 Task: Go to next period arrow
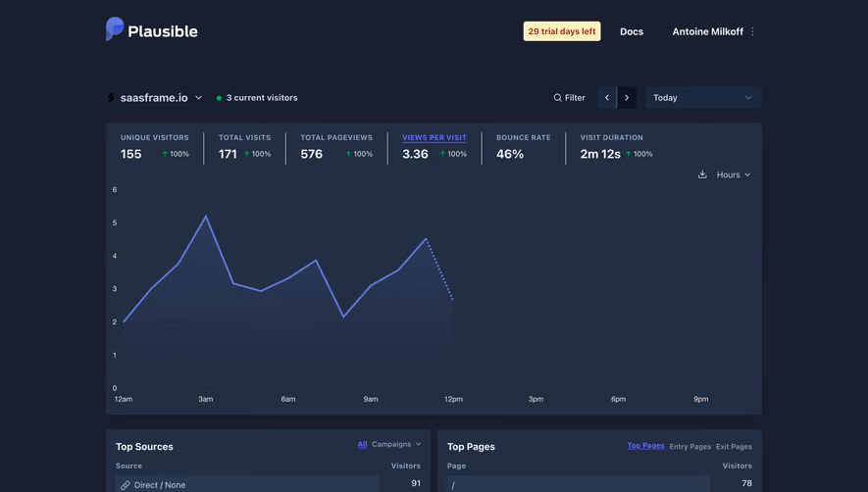627,98
